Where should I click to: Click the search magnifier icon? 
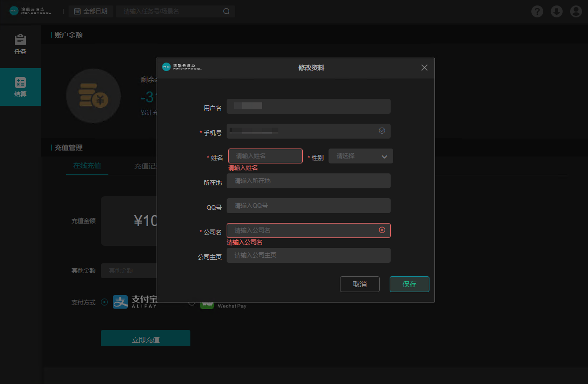point(226,11)
